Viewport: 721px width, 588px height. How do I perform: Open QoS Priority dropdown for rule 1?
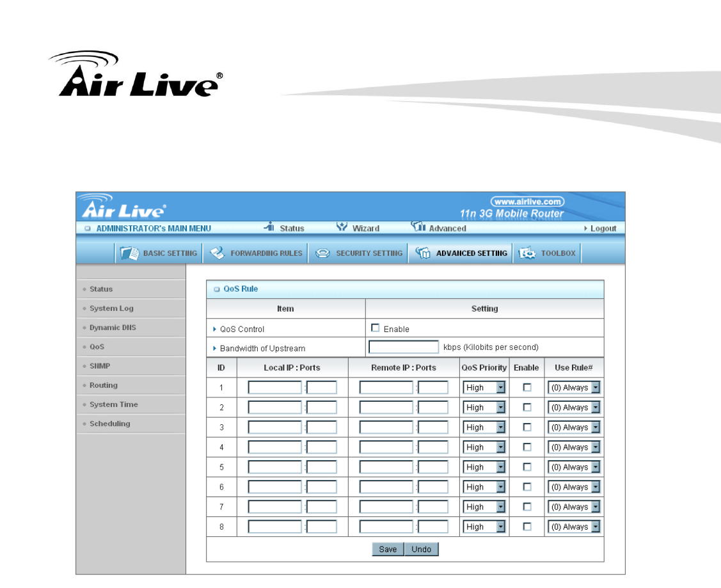484,388
